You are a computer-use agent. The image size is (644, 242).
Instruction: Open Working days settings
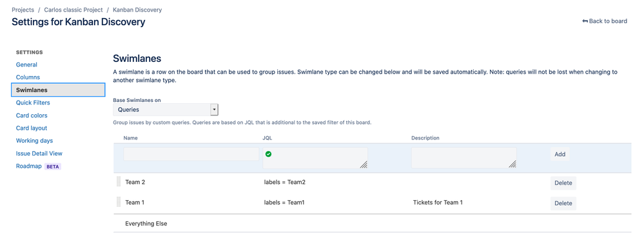35,141
